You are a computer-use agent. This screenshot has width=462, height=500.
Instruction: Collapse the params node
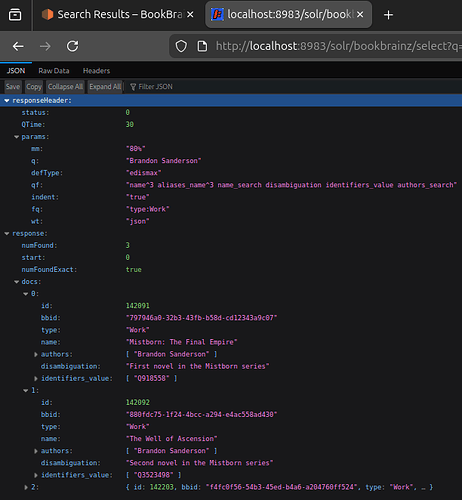pyautogui.click(x=16, y=137)
